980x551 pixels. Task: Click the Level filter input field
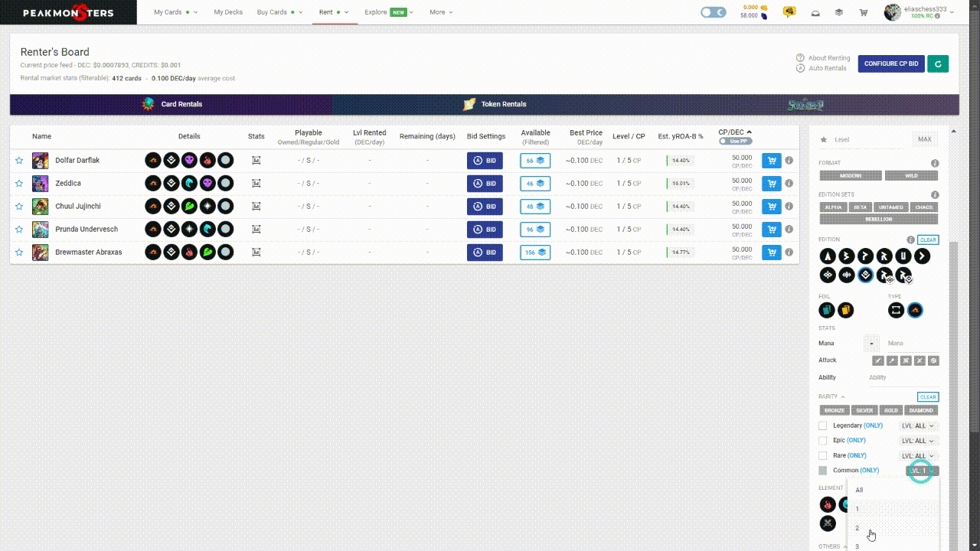[871, 139]
